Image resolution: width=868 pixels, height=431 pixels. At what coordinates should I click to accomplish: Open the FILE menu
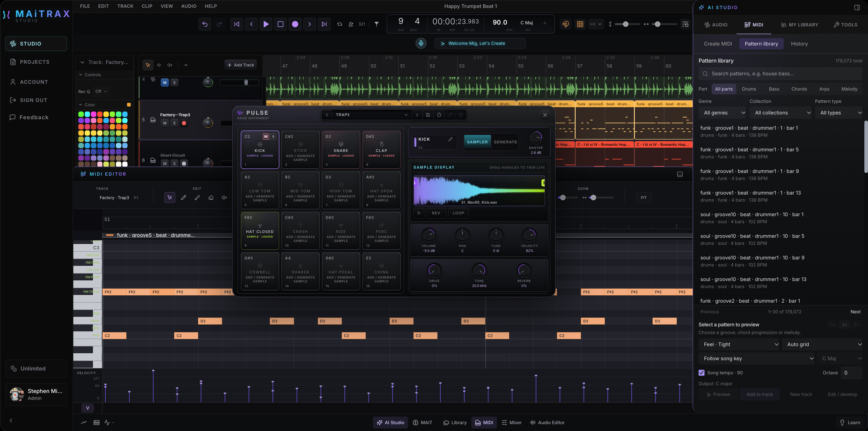pos(85,6)
